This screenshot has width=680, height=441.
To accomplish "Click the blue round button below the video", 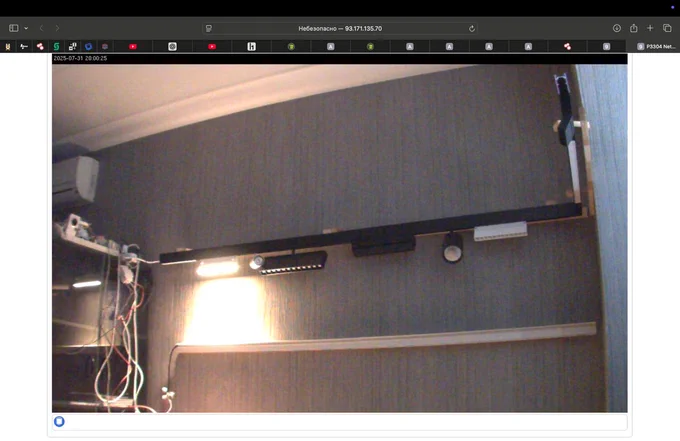I will 59,421.
